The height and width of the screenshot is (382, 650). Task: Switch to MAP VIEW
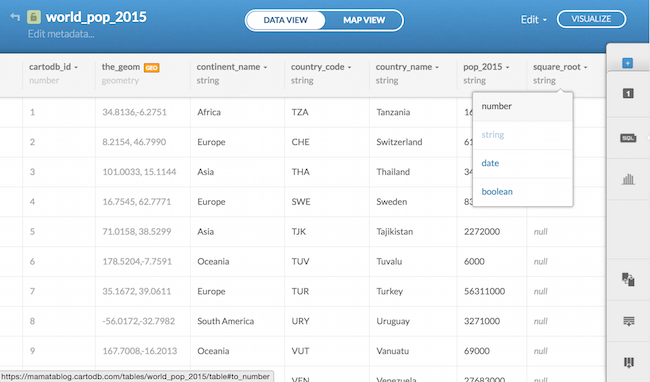364,20
